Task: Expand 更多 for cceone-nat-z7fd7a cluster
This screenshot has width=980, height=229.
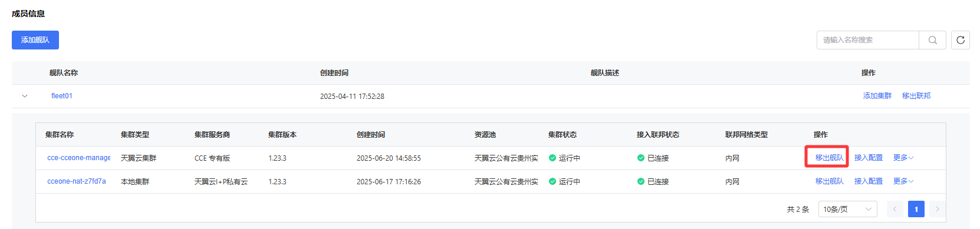Action: 903,181
